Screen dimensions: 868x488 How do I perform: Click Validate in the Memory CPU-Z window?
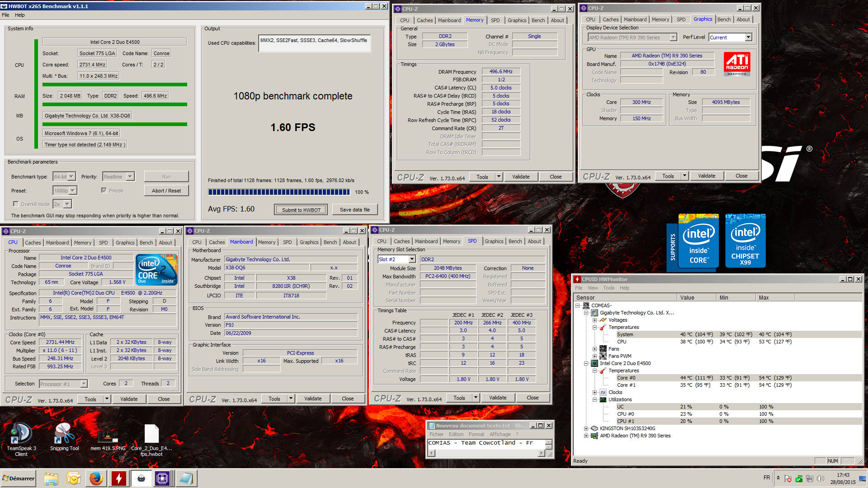click(x=521, y=177)
